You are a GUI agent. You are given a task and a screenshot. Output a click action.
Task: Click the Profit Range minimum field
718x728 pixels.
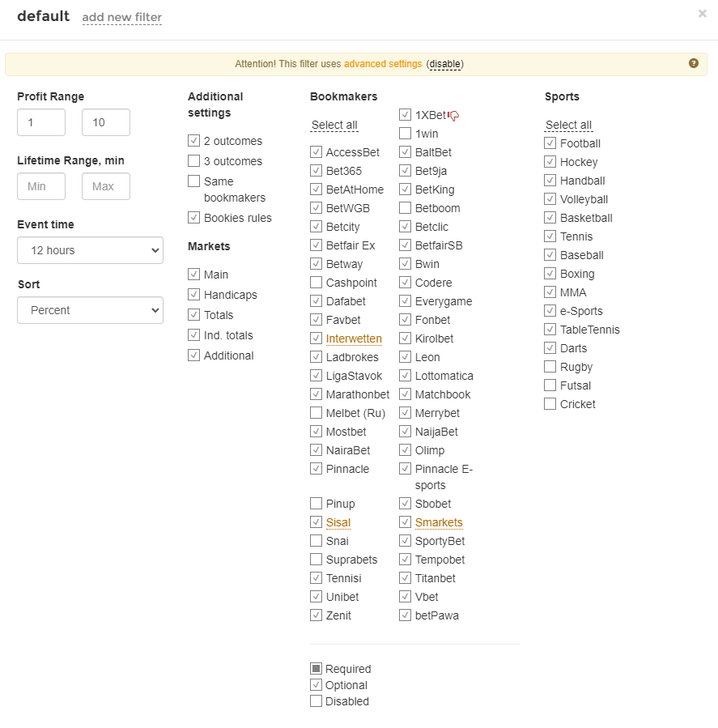41,122
